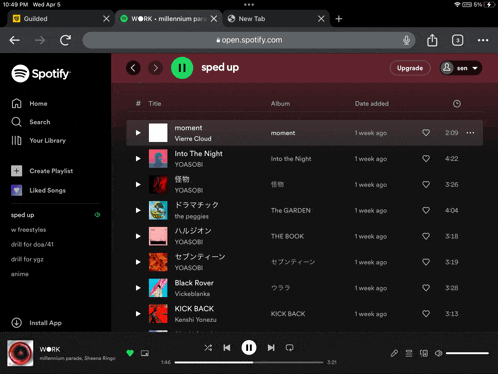
Task: Select the sped up playlist in sidebar
Action: pyautogui.click(x=23, y=215)
